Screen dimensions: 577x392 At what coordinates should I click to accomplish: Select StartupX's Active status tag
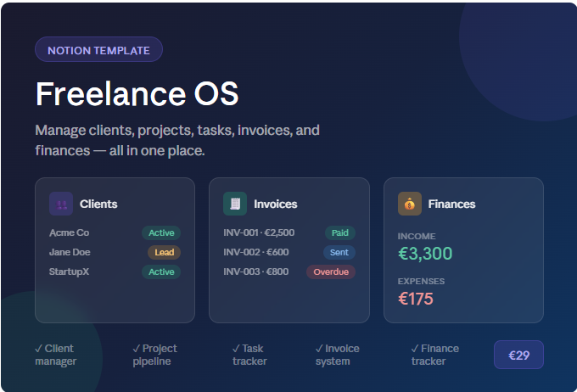[161, 272]
